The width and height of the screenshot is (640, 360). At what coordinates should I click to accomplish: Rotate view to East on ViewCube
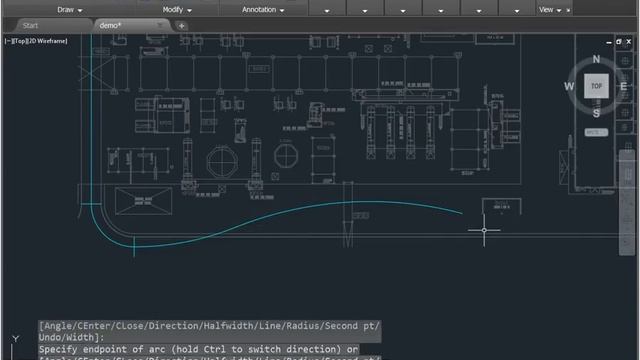(x=623, y=86)
